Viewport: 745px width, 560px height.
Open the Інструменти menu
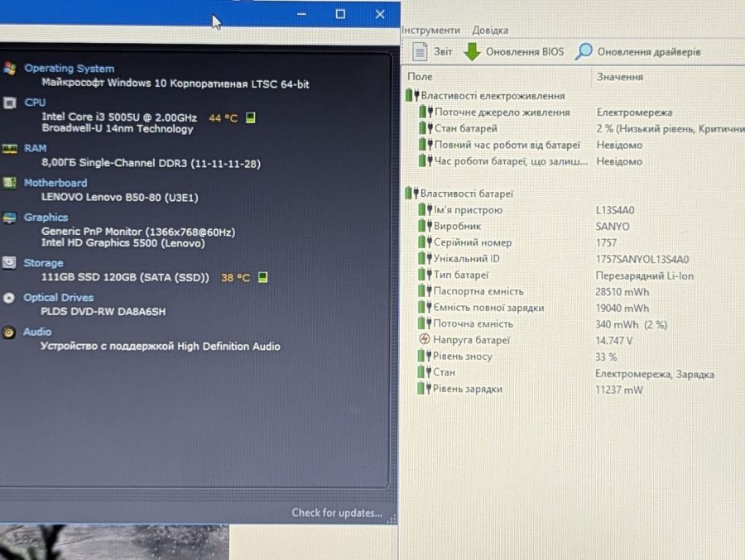431,30
